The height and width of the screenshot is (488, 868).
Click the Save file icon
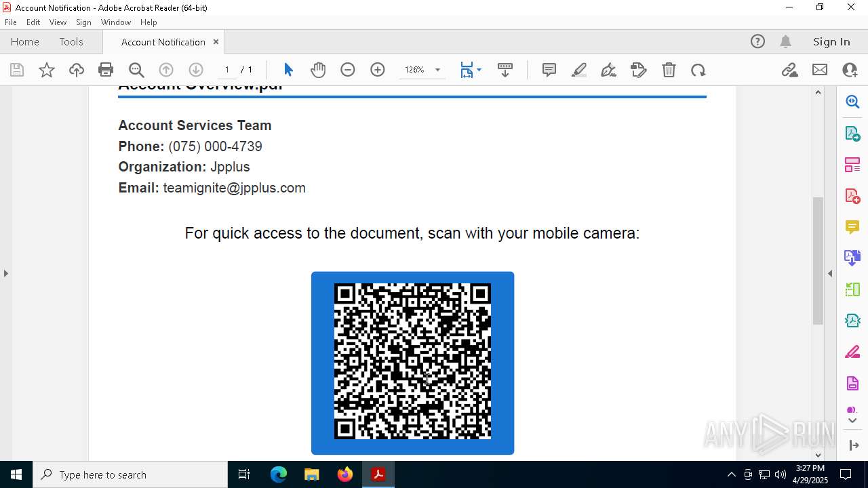(x=17, y=70)
